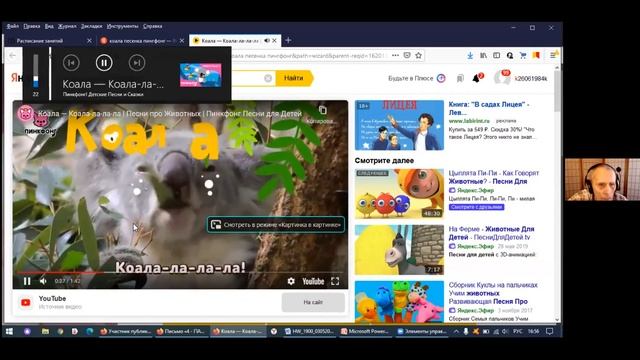Click the album thumbnail in media overlay
This screenshot has height=360, width=640.
click(201, 75)
